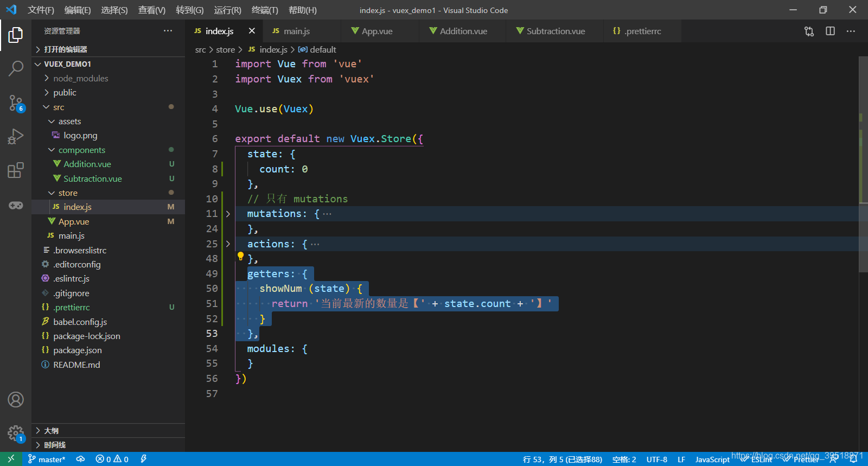868x466 pixels.
Task: Click master* branch in status bar
Action: (x=47, y=459)
